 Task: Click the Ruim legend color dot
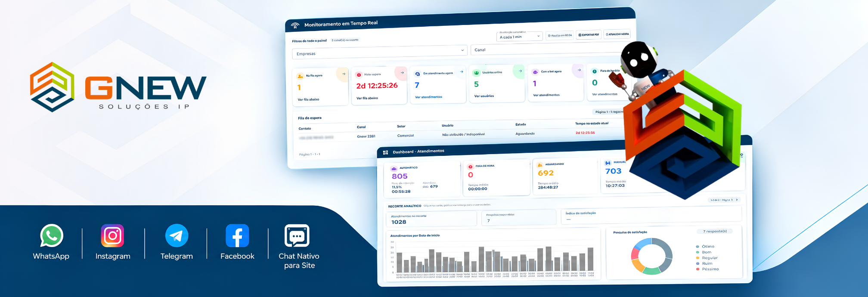pos(697,263)
